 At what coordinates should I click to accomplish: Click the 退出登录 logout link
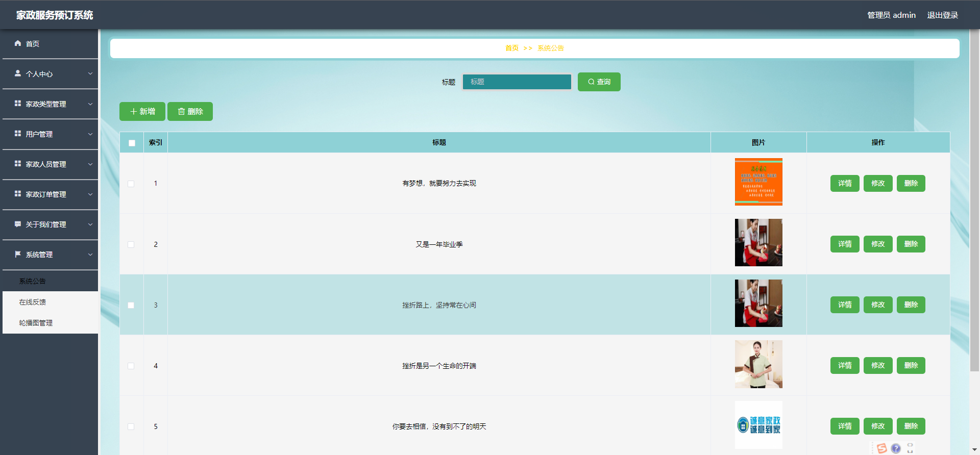(x=942, y=15)
